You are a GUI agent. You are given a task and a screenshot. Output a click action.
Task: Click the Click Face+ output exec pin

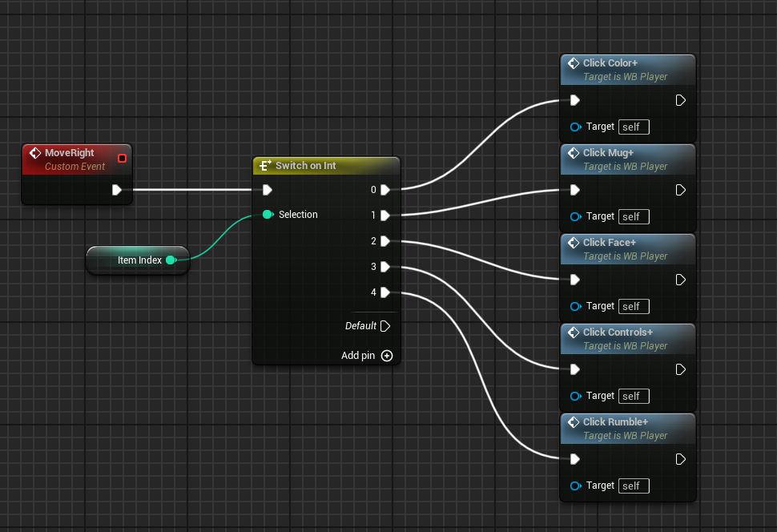click(x=680, y=280)
